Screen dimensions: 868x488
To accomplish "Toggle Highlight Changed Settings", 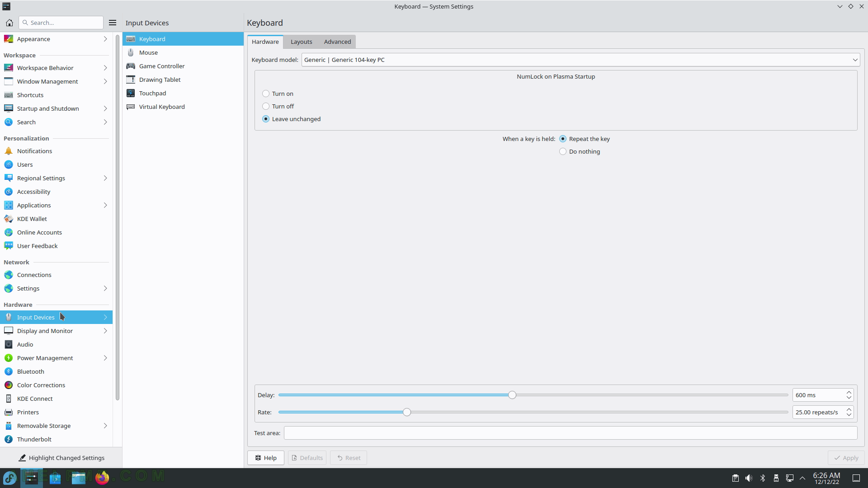I will [61, 458].
